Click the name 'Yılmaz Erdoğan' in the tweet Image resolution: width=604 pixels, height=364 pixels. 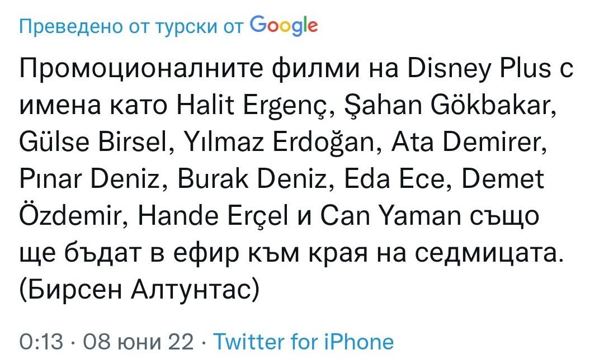pyautogui.click(x=279, y=142)
